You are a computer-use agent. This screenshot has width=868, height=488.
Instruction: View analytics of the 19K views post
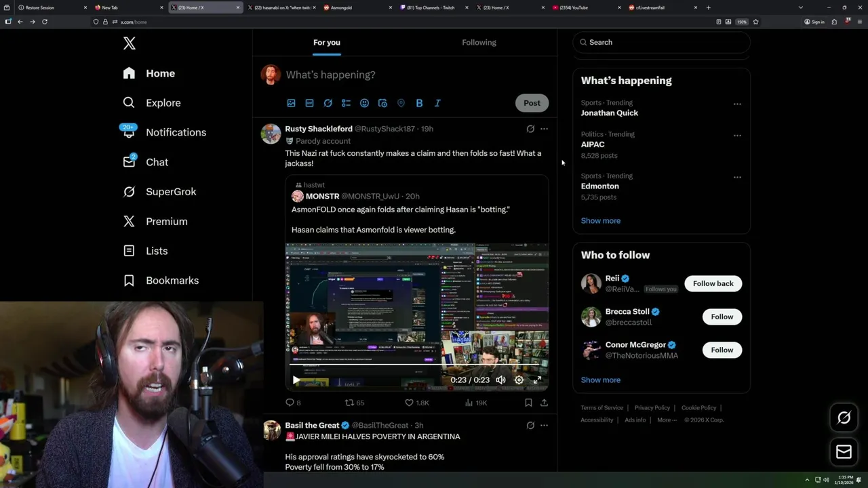[476, 403]
